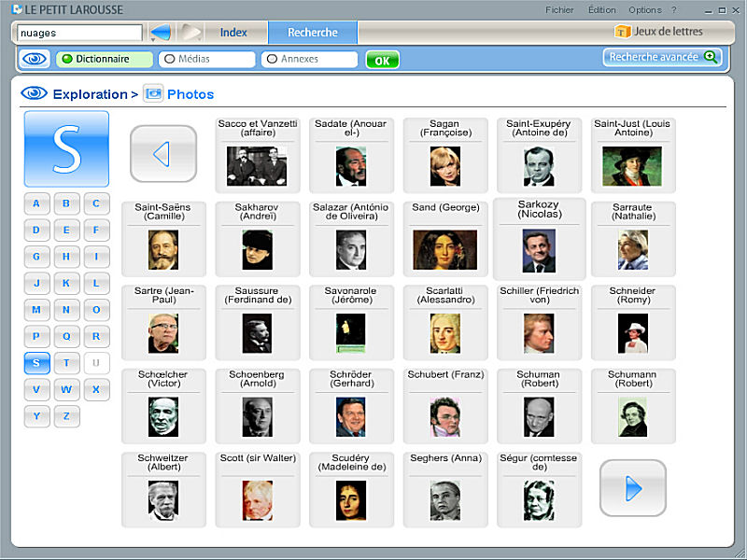Viewport: 747px width, 560px height.
Task: Open Jeux de lettres
Action: point(659,32)
